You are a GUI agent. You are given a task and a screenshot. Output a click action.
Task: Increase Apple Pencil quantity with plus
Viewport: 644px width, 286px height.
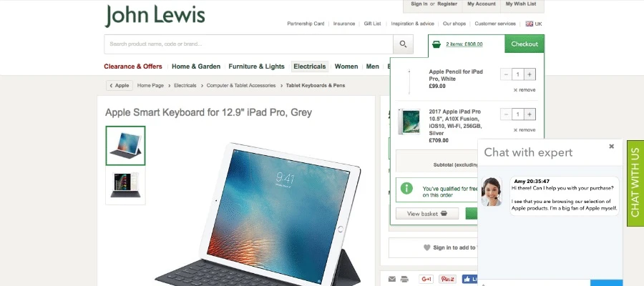pyautogui.click(x=530, y=74)
